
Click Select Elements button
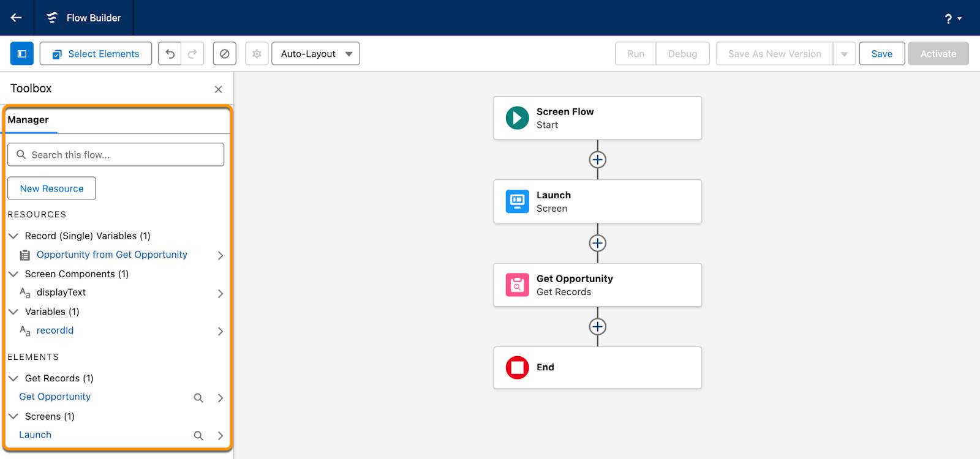click(x=96, y=54)
